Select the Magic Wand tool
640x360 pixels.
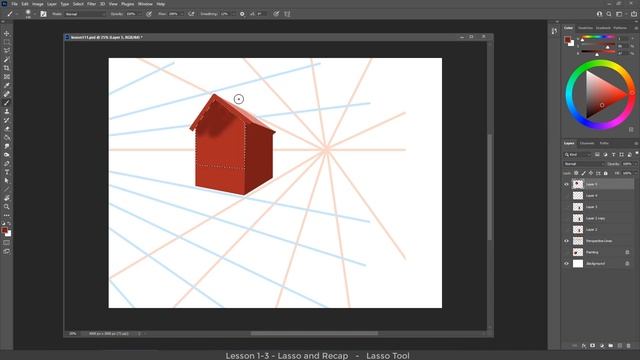click(x=7, y=60)
